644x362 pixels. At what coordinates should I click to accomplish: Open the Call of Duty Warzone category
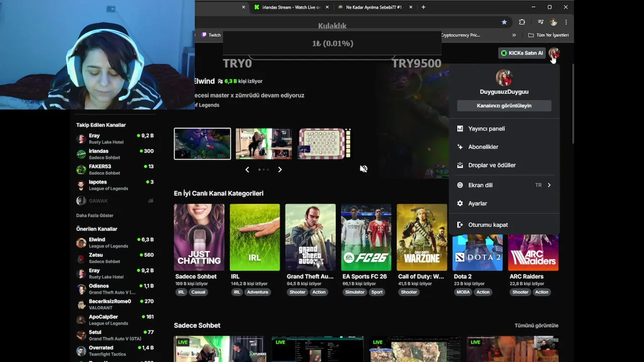[422, 237]
